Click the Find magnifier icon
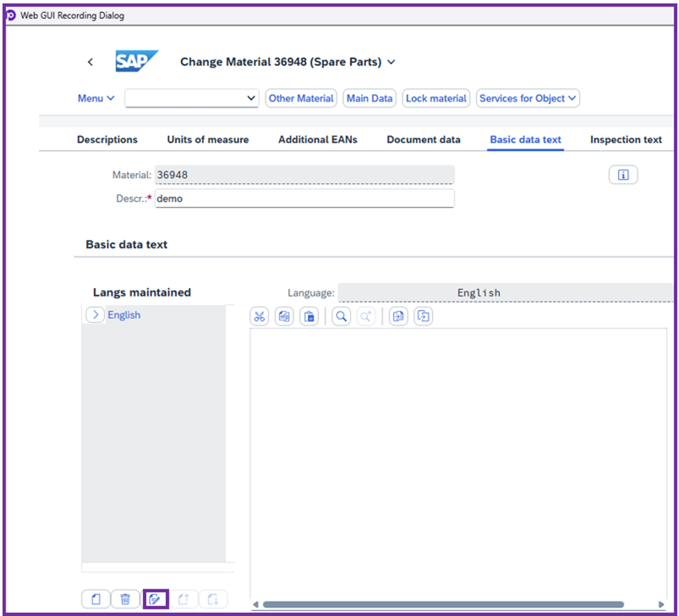This screenshot has width=679, height=616. (x=341, y=316)
